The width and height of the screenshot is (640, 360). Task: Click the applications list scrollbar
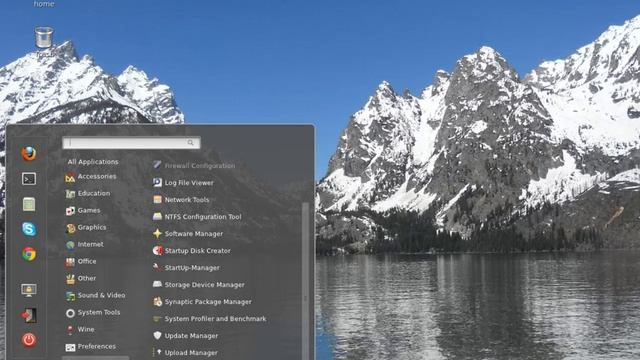(x=305, y=281)
